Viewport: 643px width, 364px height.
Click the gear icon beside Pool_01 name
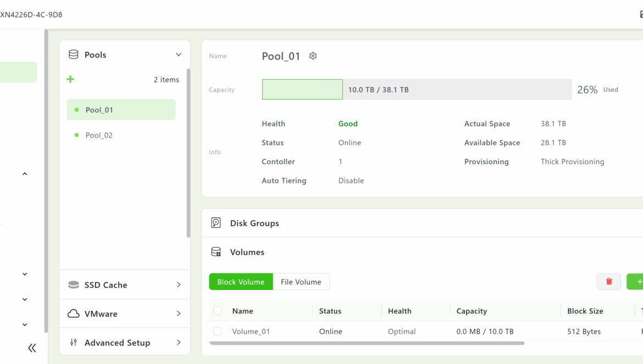pos(313,56)
